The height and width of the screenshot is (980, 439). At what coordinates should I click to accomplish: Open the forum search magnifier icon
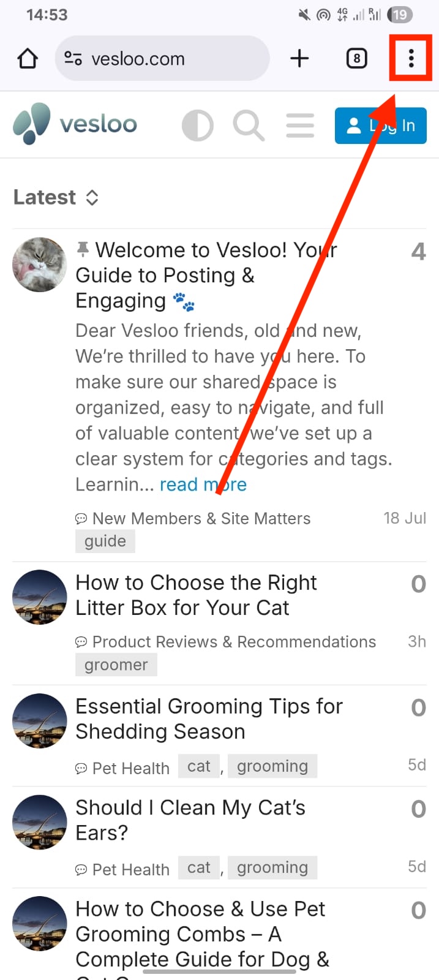249,126
